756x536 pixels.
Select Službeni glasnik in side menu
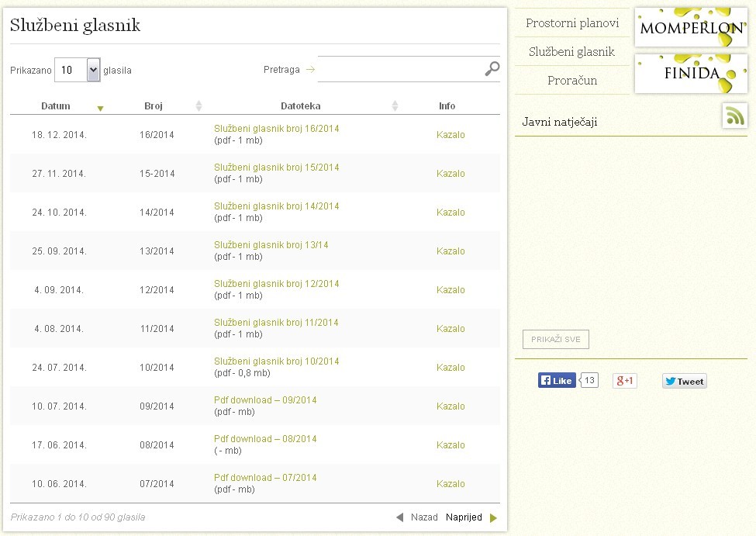pyautogui.click(x=571, y=52)
